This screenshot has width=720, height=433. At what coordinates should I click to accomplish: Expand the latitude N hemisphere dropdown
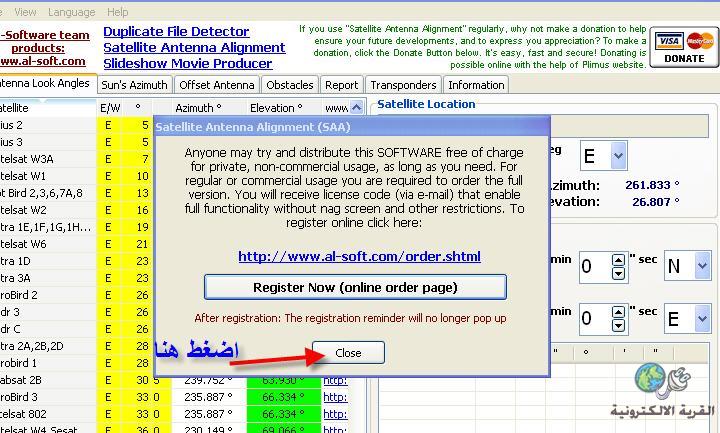[702, 265]
